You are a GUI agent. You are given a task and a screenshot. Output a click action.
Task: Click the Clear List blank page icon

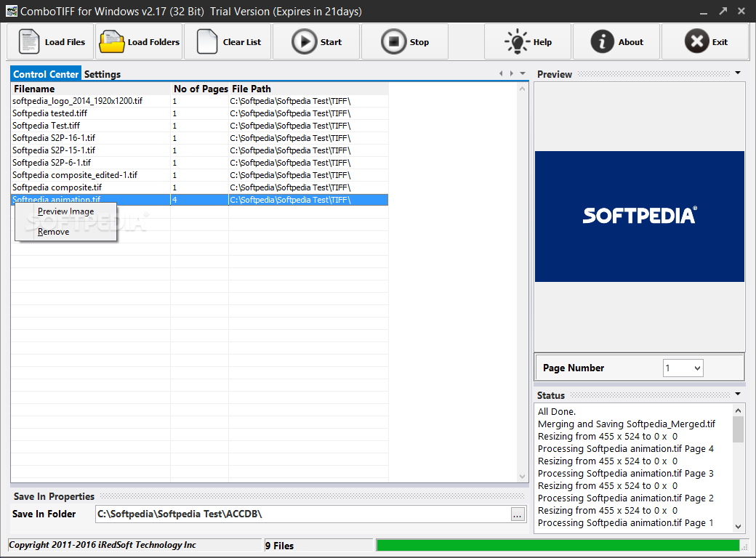(207, 41)
